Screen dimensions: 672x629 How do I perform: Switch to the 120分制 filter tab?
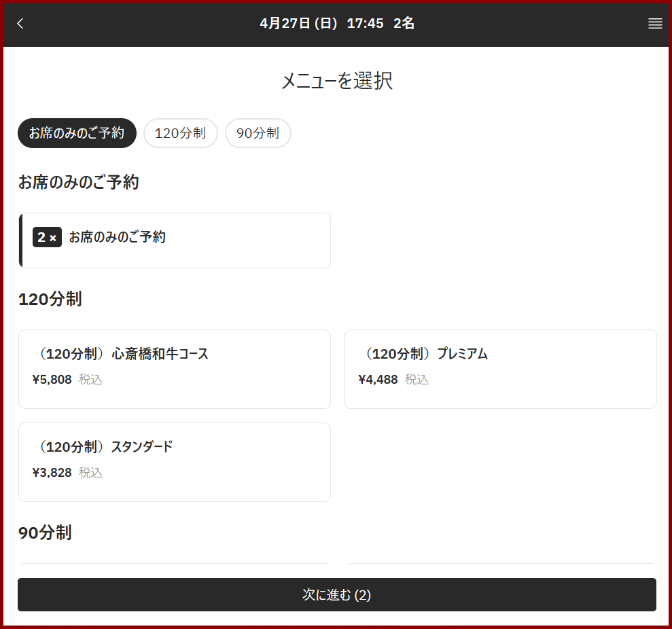pyautogui.click(x=181, y=133)
